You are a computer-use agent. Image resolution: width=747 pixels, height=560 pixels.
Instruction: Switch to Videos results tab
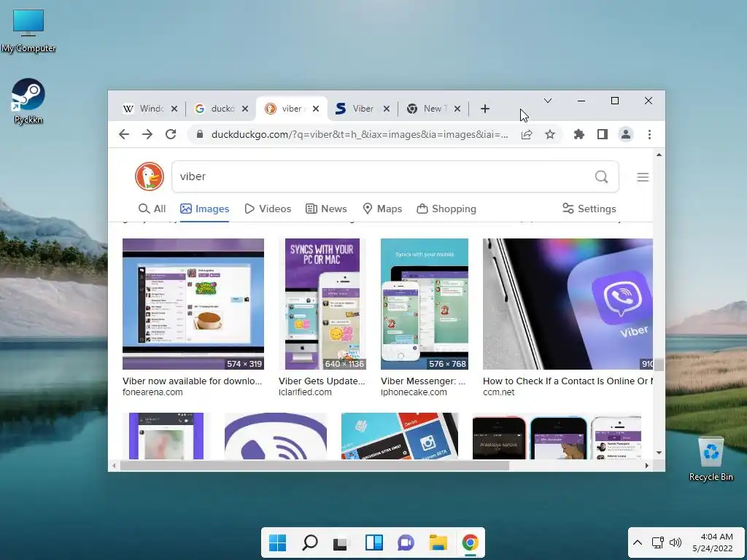(x=268, y=209)
